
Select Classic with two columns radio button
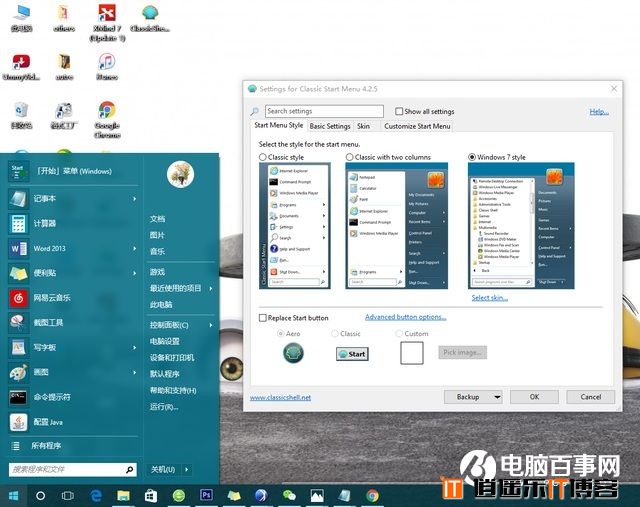click(x=349, y=157)
